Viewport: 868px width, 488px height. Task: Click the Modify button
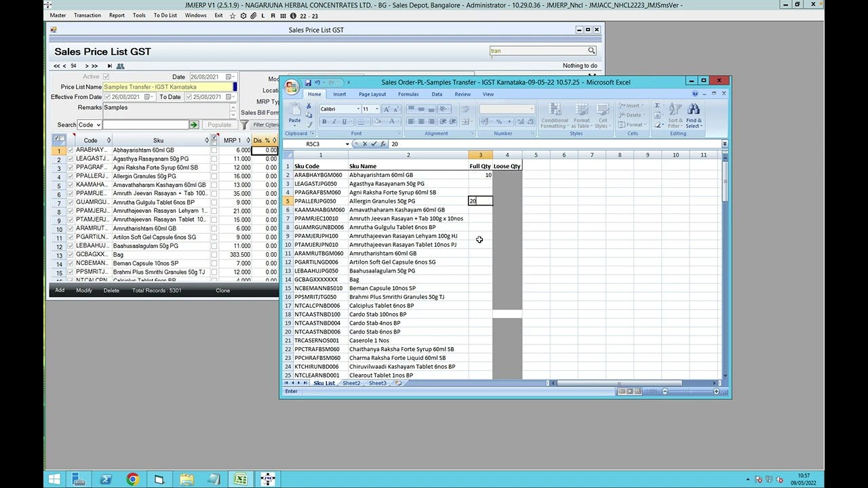click(x=84, y=291)
